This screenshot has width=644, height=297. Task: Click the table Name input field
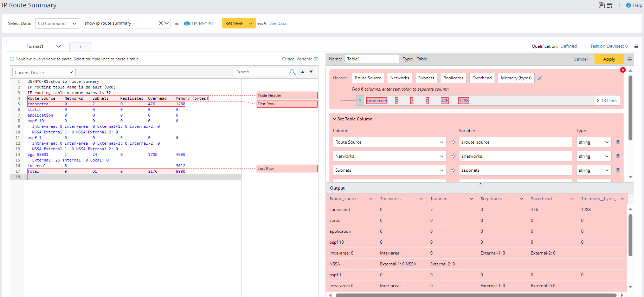click(x=372, y=59)
